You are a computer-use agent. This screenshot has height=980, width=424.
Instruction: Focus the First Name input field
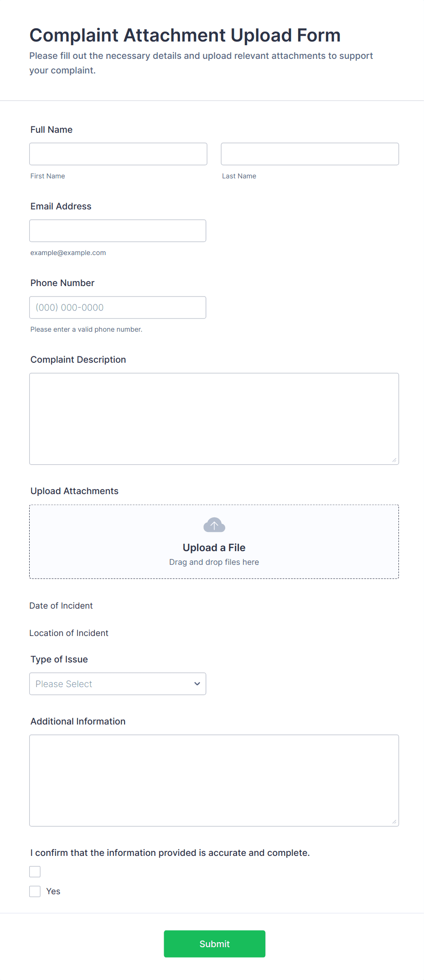(118, 154)
